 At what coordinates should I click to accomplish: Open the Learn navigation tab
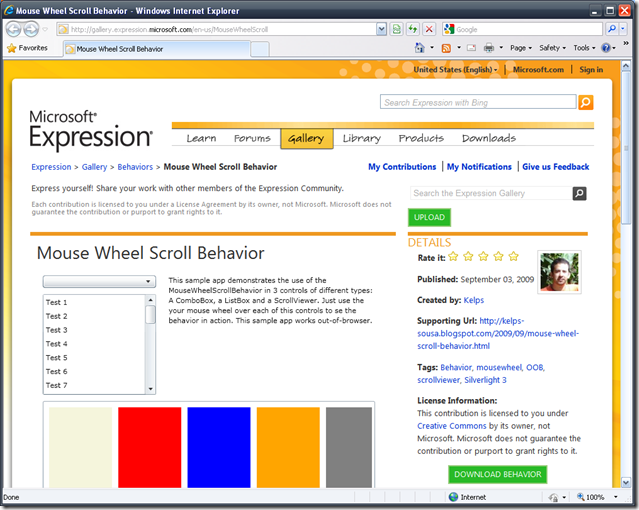[x=201, y=139]
